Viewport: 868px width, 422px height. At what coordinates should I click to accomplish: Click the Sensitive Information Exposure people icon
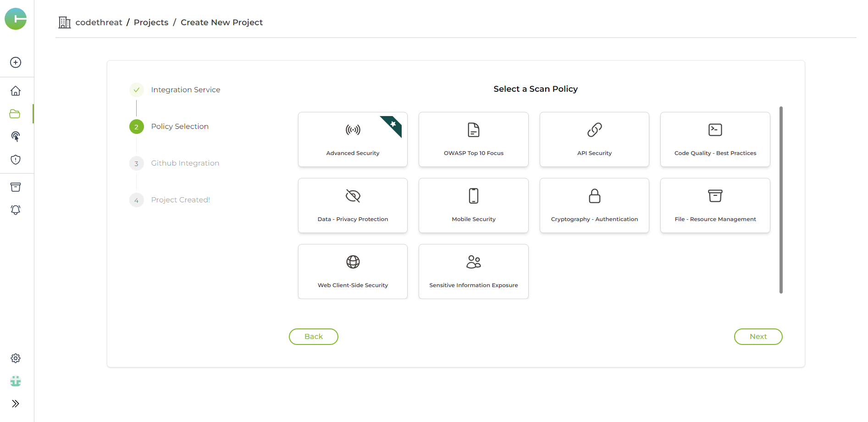[x=474, y=262]
